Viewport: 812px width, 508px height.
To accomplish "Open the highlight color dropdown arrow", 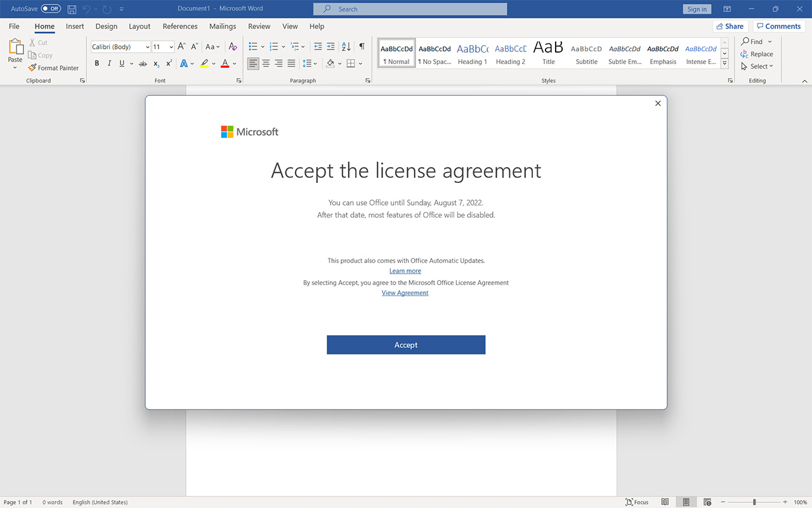I will click(213, 63).
